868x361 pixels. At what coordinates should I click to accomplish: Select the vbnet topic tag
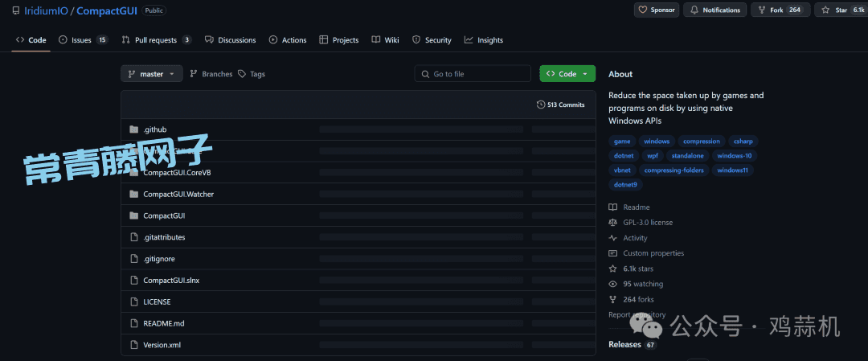tap(622, 170)
